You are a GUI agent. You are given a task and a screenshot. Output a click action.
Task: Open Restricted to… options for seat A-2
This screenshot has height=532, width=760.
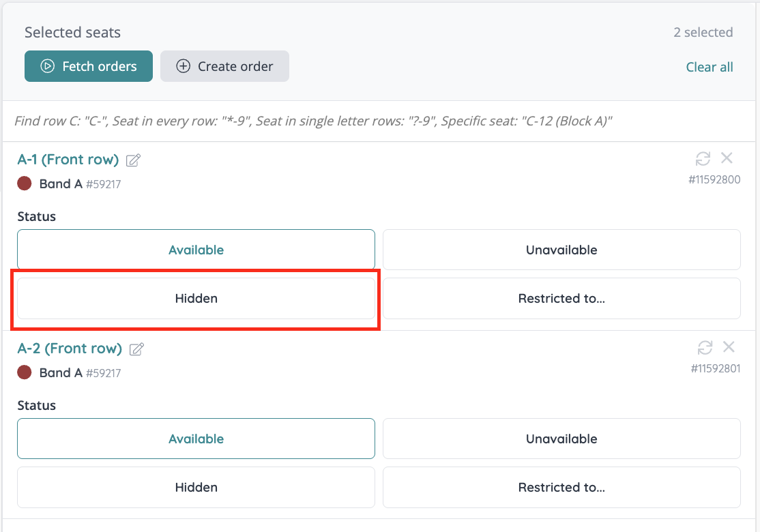(561, 487)
